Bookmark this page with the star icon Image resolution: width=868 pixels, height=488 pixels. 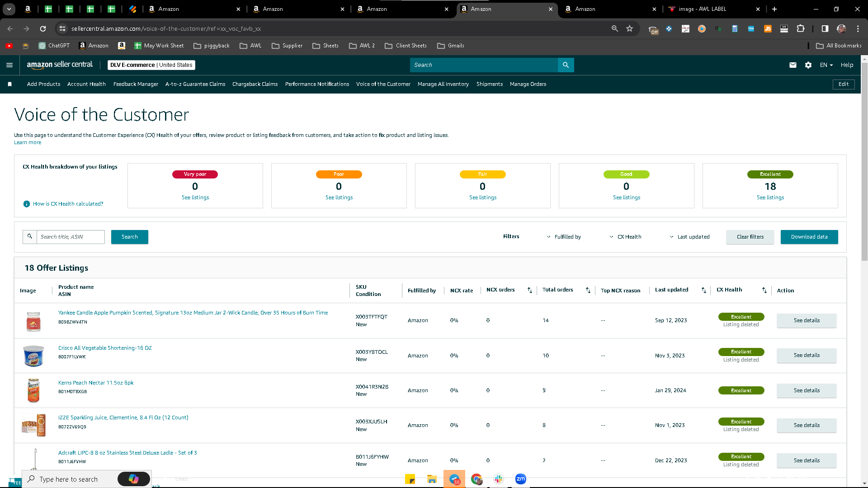point(629,28)
